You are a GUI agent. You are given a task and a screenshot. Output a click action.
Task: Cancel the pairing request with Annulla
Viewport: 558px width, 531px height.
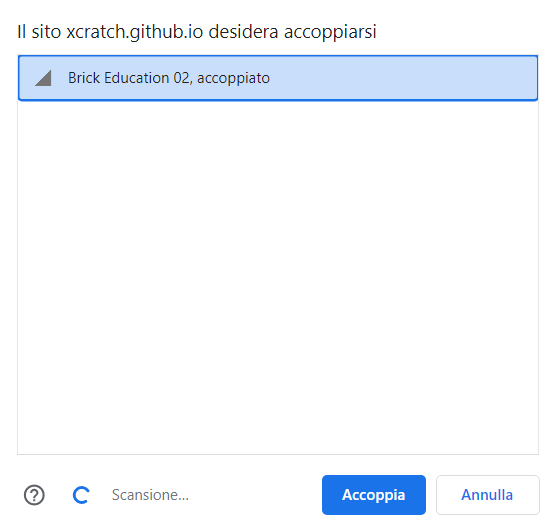tap(488, 495)
